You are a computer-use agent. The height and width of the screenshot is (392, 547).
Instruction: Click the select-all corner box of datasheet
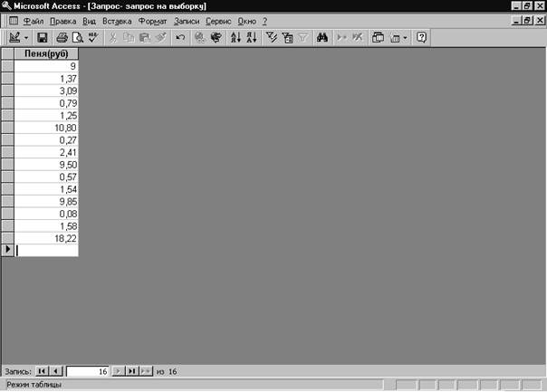point(7,53)
